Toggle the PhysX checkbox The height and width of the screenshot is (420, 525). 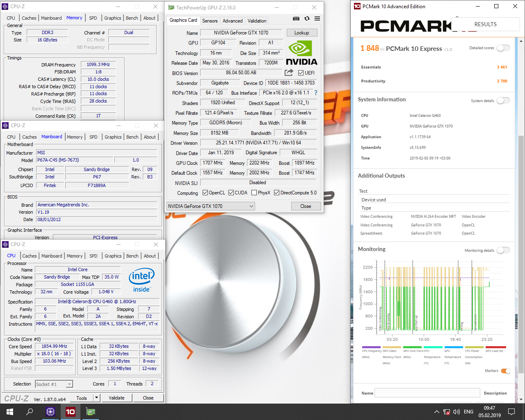click(254, 193)
